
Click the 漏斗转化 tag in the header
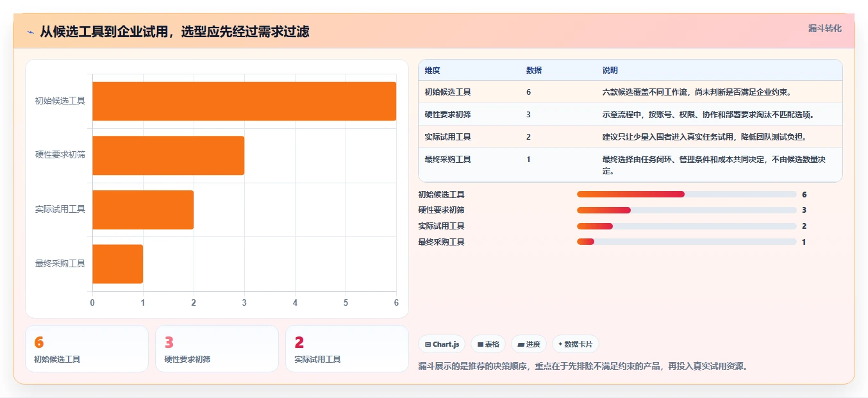coord(824,28)
